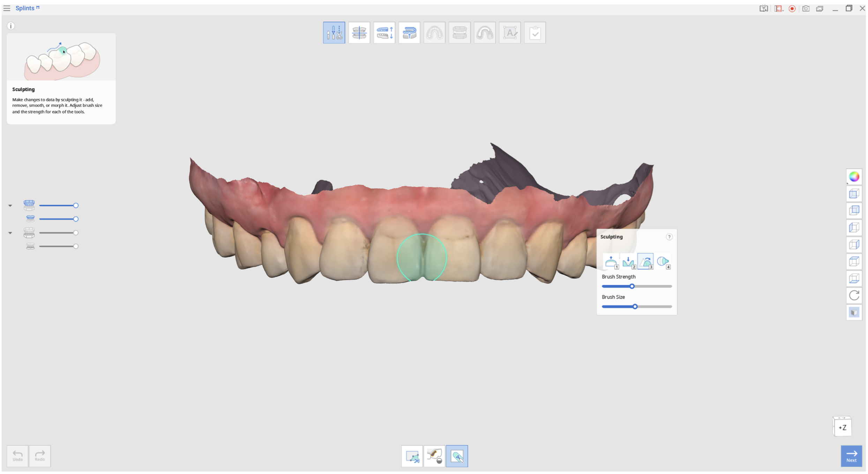
Task: Toggle visibility of lower jaw group icon
Action: (29, 233)
